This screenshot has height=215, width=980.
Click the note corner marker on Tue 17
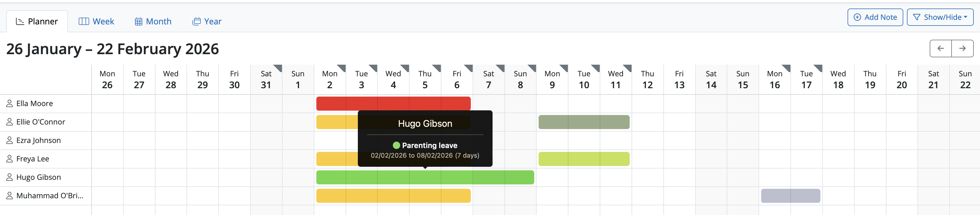[x=819, y=68]
